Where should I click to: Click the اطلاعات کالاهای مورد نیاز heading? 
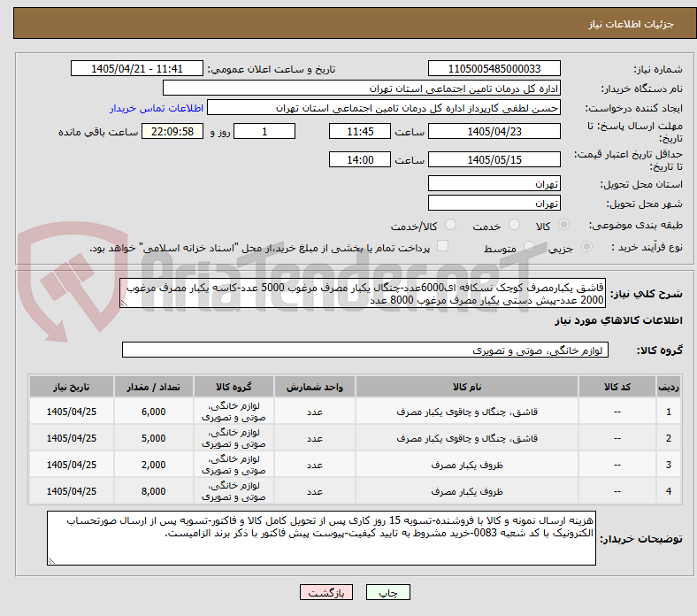click(x=618, y=320)
